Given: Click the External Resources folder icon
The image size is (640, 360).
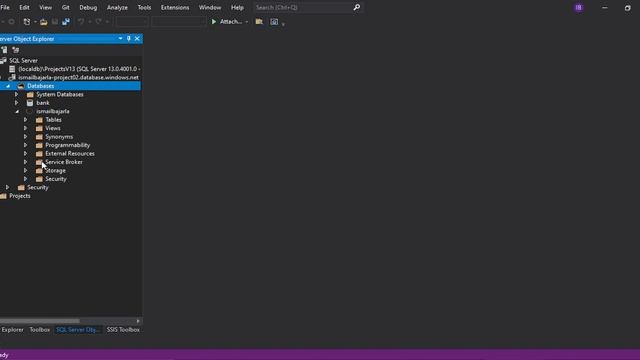Looking at the screenshot, I should (x=39, y=154).
